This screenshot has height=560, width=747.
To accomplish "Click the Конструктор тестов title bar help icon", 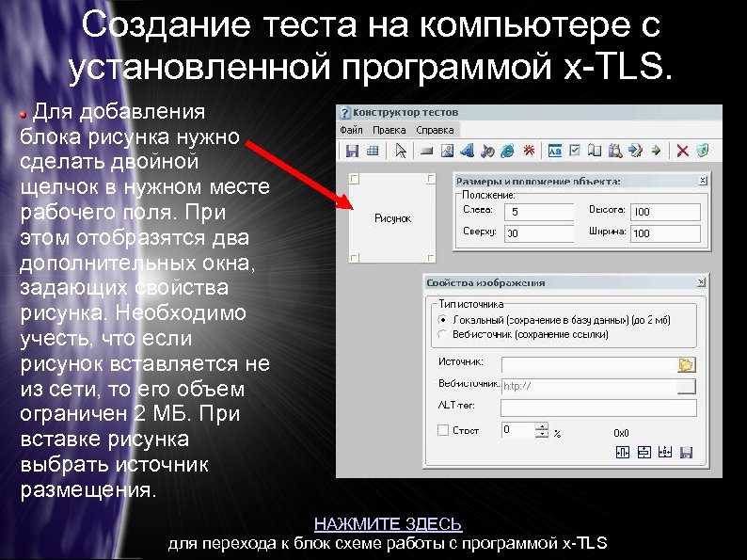I will 345,113.
